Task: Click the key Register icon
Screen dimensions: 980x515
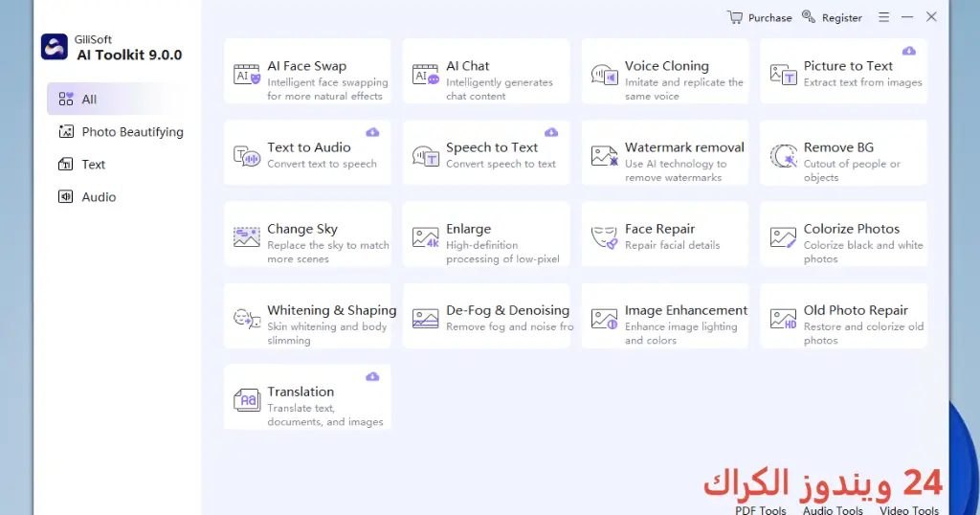Action: tap(809, 17)
